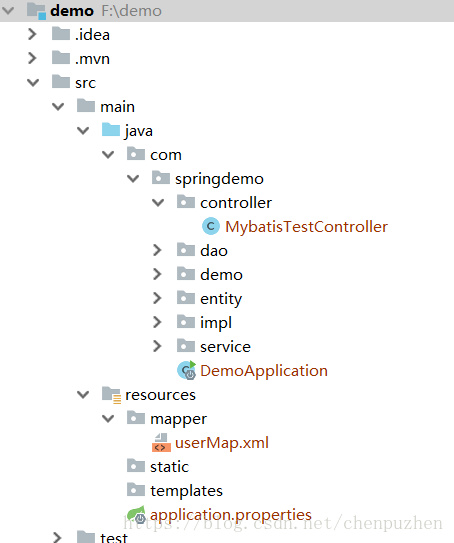Click the mapper folder icon

click(x=136, y=418)
